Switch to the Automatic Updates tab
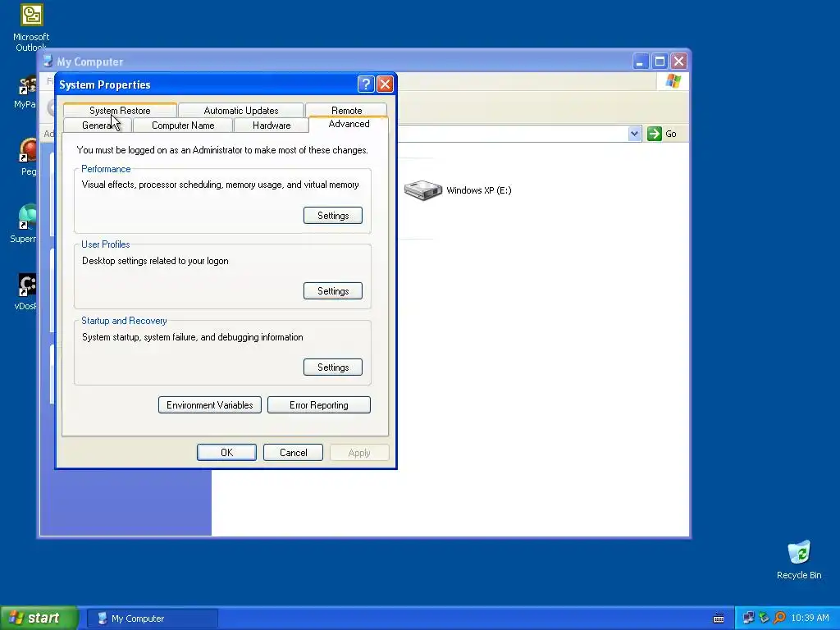The image size is (840, 630). tap(241, 111)
